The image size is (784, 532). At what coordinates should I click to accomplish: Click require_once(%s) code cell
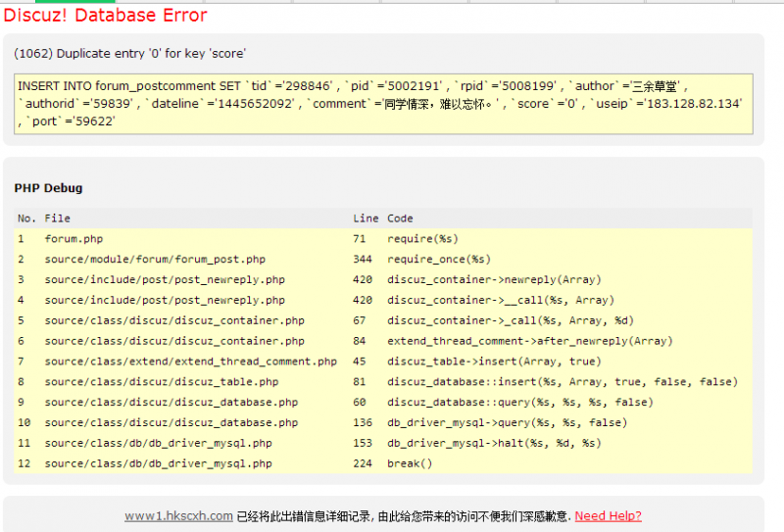point(439,260)
